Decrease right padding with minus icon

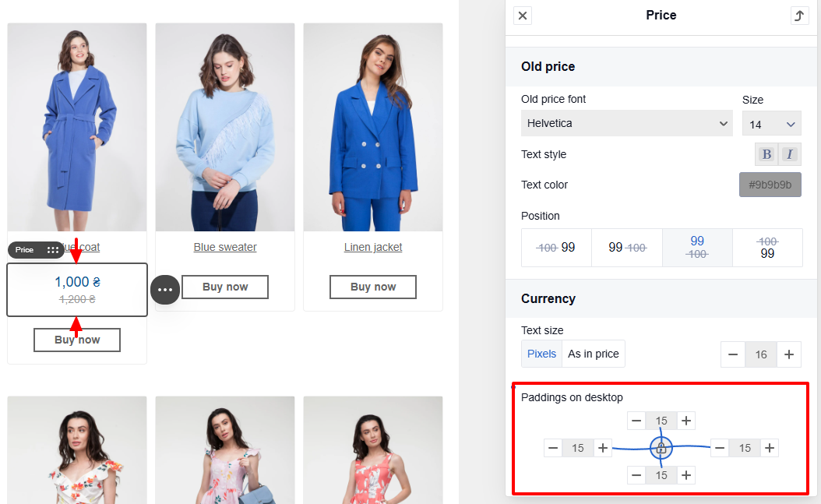tap(720, 448)
